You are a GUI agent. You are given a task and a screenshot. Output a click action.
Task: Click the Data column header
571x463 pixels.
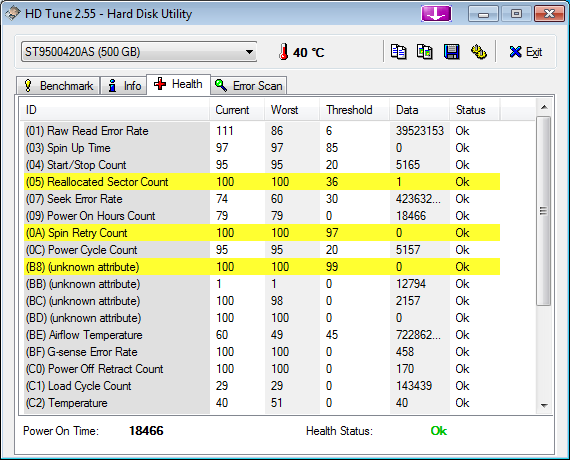pos(419,110)
